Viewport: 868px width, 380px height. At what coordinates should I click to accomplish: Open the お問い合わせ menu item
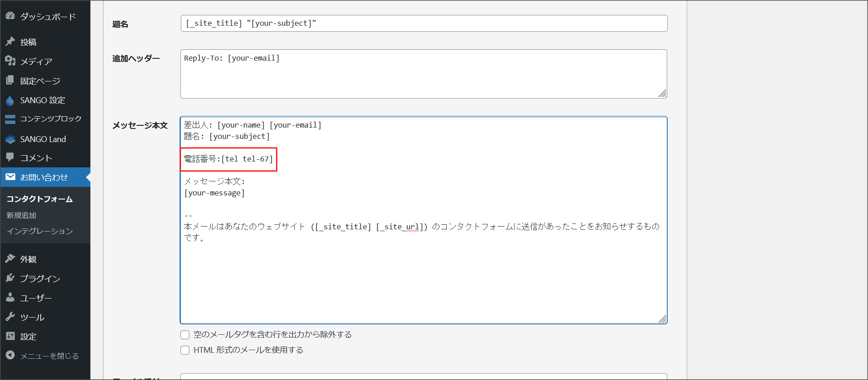pos(44,177)
